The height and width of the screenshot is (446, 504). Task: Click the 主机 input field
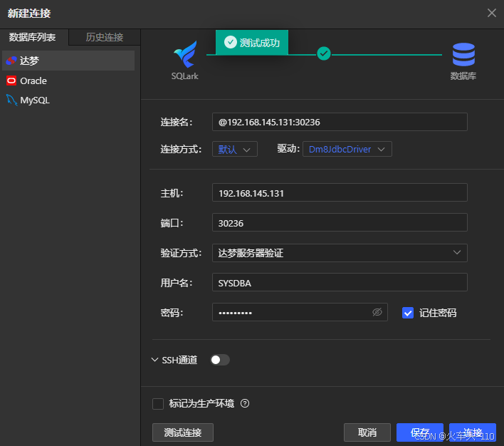coord(340,192)
